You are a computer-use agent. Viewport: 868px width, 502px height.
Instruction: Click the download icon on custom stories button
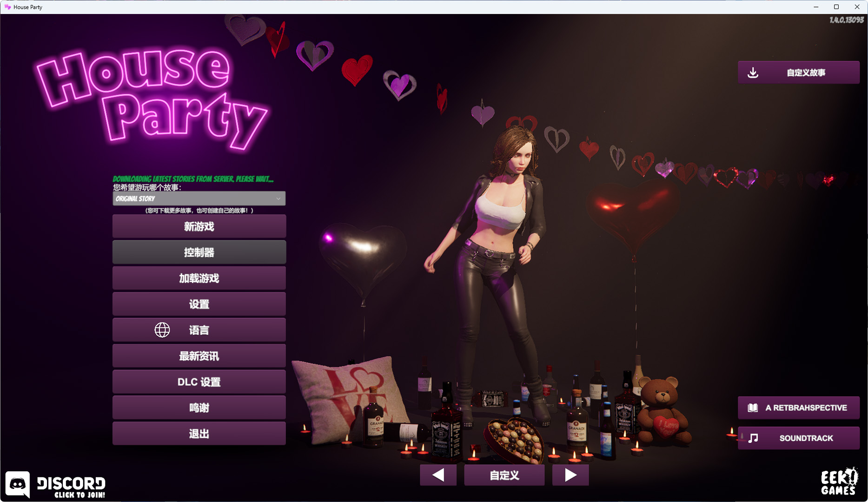pos(753,73)
